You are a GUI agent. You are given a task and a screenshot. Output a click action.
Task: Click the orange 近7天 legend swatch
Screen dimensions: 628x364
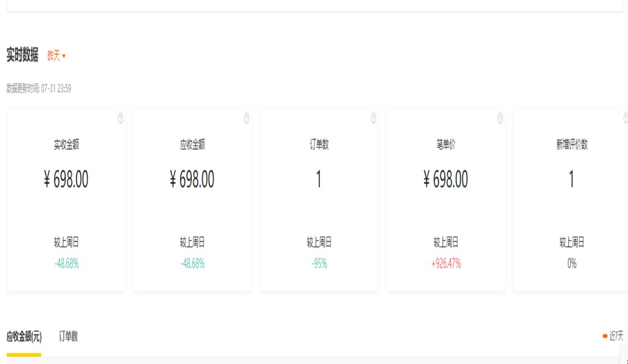(605, 336)
